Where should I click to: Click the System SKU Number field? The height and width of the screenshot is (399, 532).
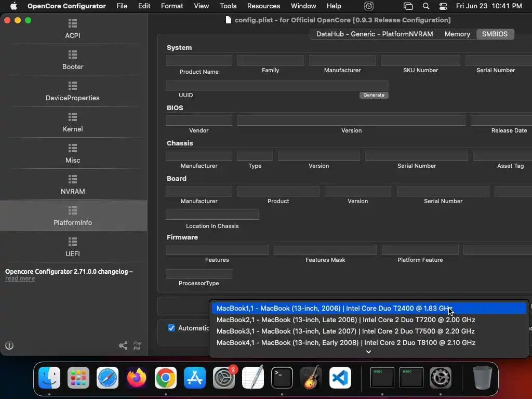point(420,60)
